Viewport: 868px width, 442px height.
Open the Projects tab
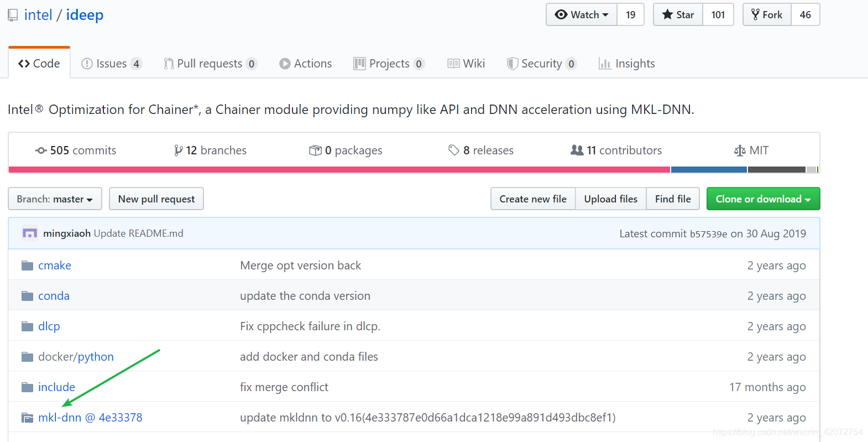[389, 64]
